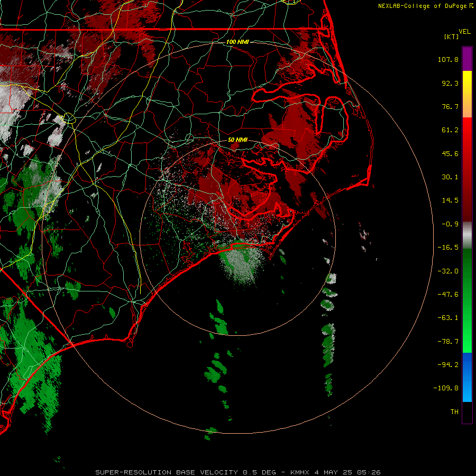Click the 14.5 velocity scale label
The height and width of the screenshot is (476, 476).
click(x=450, y=200)
